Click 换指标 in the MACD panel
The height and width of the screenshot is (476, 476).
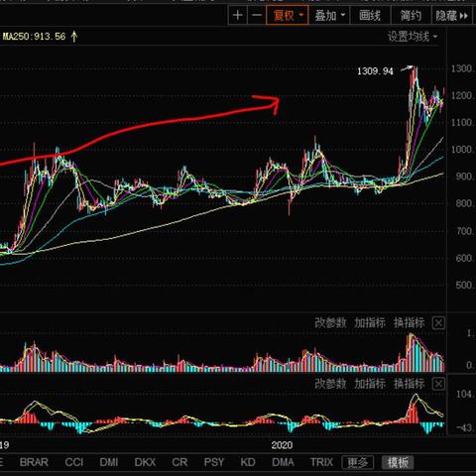click(x=409, y=384)
